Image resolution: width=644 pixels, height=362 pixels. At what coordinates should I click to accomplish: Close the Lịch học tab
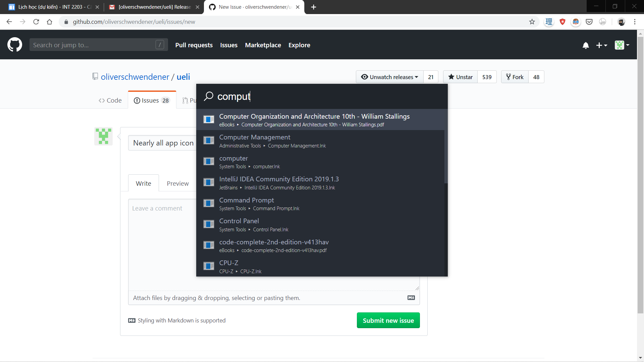(97, 7)
